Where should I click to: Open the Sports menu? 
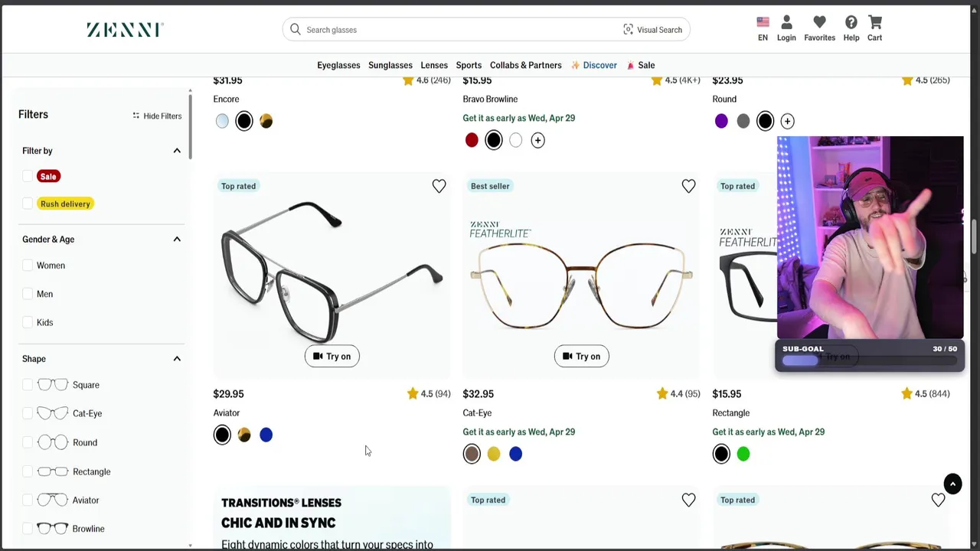tap(469, 65)
